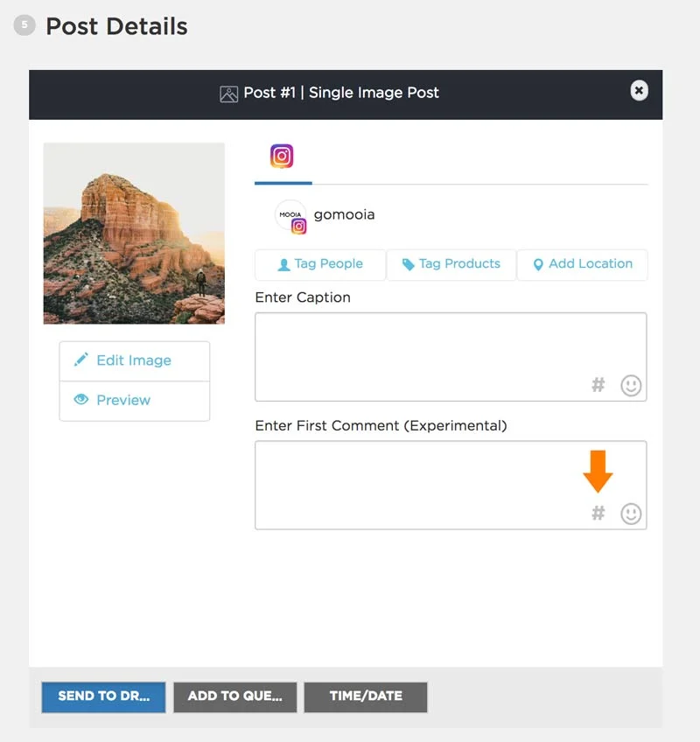
Task: Insert a hashtag in the first comment field
Action: tap(598, 514)
